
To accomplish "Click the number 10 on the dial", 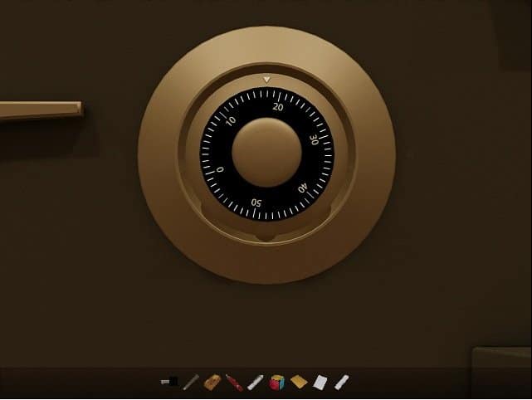I will (231, 120).
